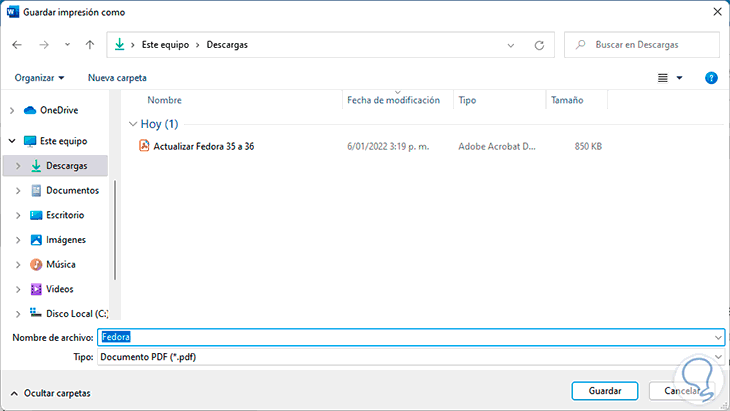Viewport: 730px width, 411px height.
Task: Expand the Disco Local (C:) node
Action: (x=18, y=314)
